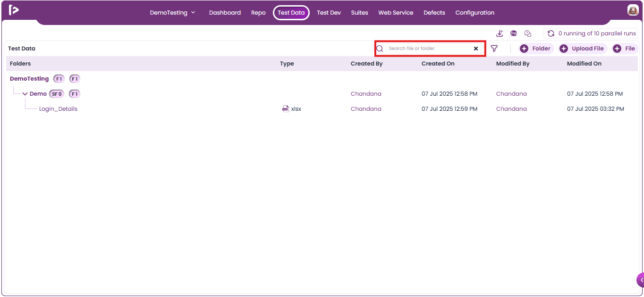
Task: Open the filter funnel icon
Action: click(494, 49)
